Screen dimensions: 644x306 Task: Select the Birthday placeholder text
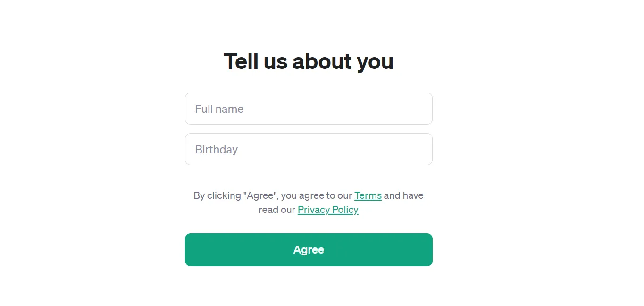pyautogui.click(x=217, y=150)
